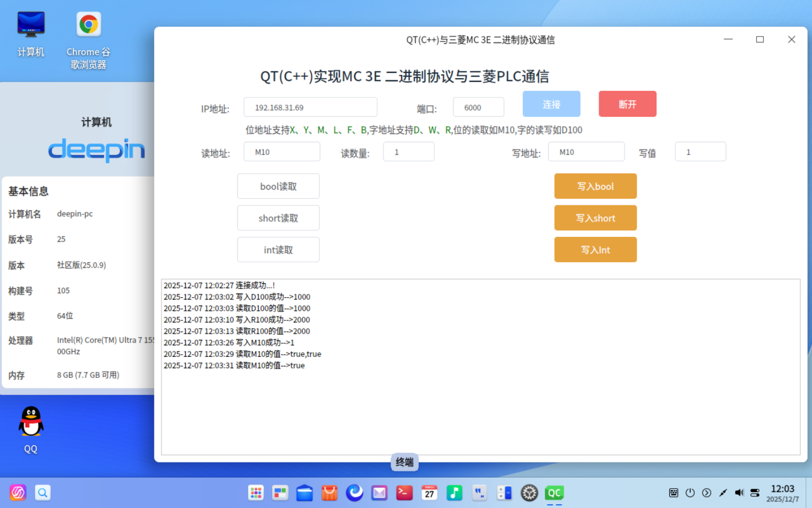Click the int读取 button

278,250
